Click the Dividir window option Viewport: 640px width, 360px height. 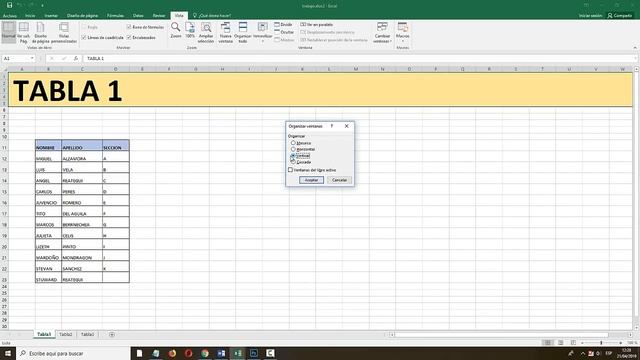click(283, 24)
